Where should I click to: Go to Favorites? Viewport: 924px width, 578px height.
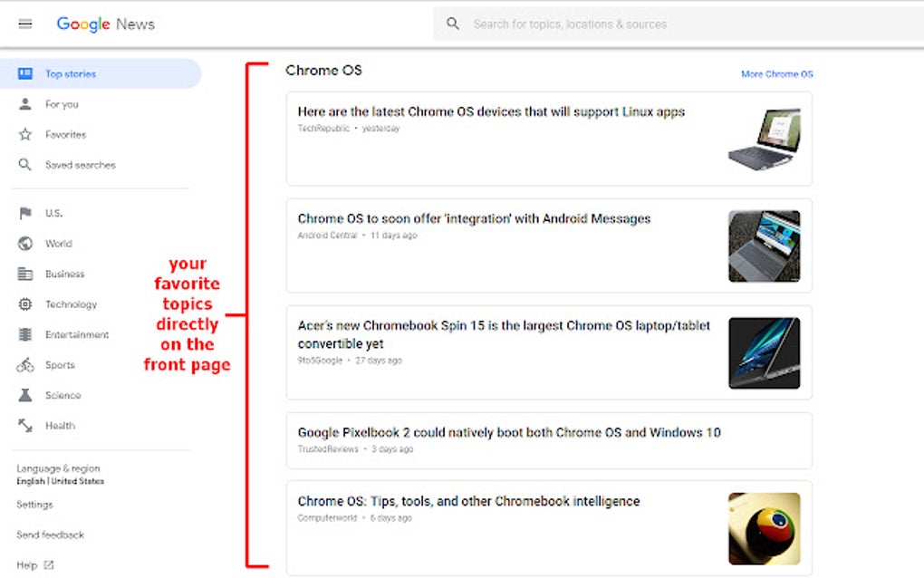(x=65, y=135)
